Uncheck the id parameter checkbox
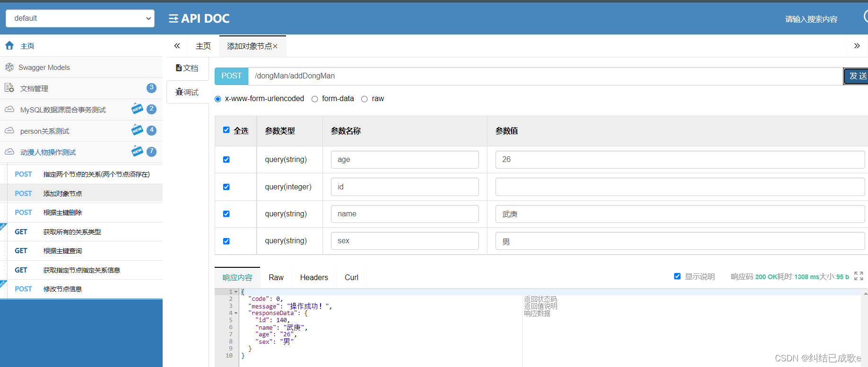This screenshot has width=868, height=367. [x=226, y=187]
